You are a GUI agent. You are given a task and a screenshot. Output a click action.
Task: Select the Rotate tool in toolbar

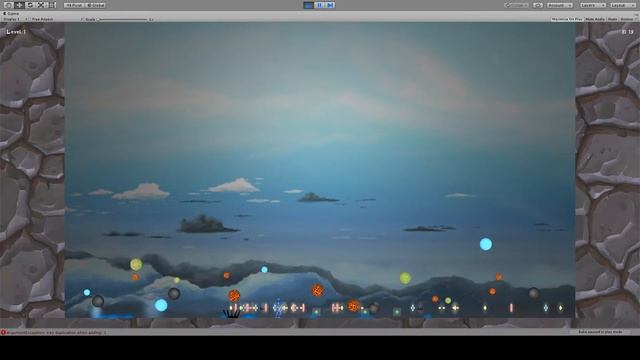[30, 5]
